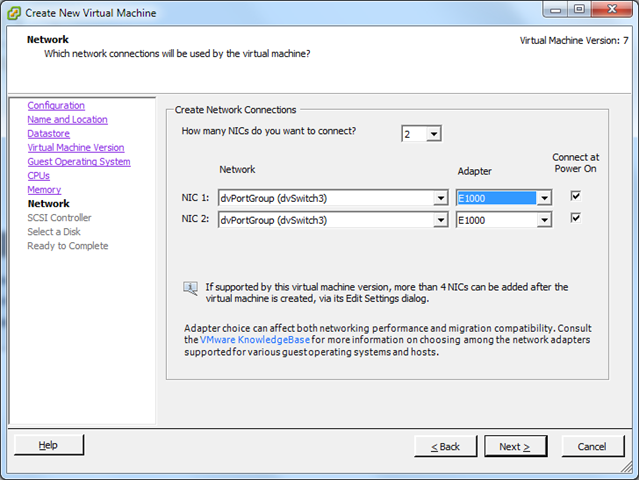
Task: Open Name and Location step
Action: (67, 120)
